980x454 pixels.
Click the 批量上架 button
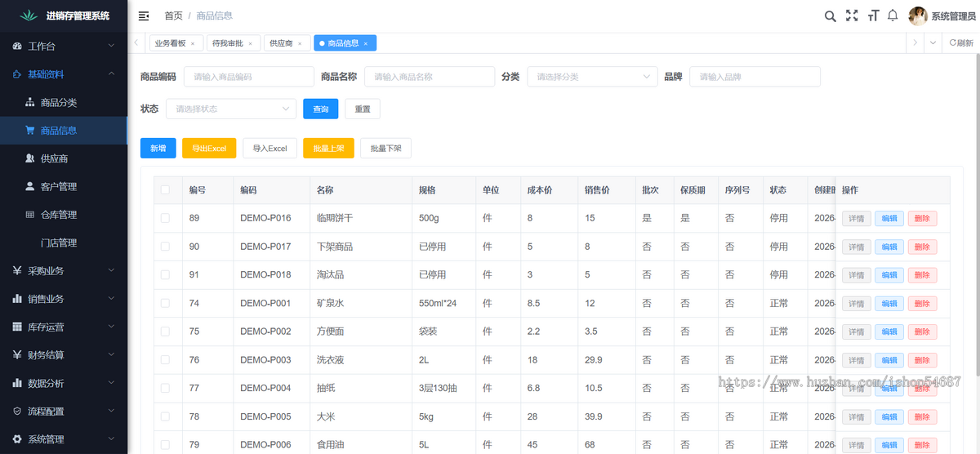328,148
